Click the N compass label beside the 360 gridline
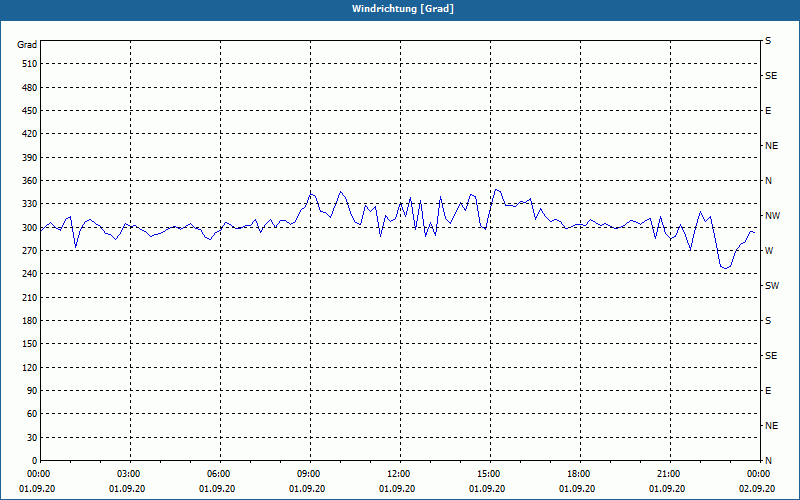The image size is (800, 500). tap(768, 181)
